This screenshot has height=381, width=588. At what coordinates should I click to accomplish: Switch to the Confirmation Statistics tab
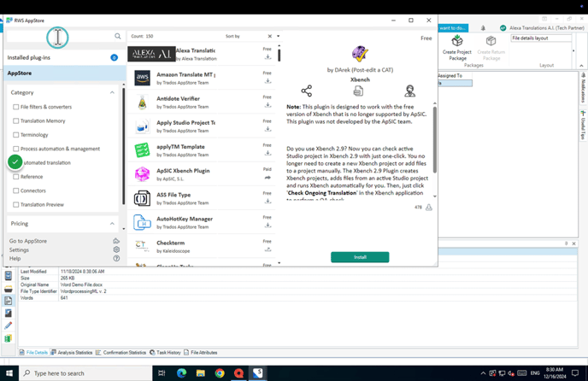[x=121, y=353]
